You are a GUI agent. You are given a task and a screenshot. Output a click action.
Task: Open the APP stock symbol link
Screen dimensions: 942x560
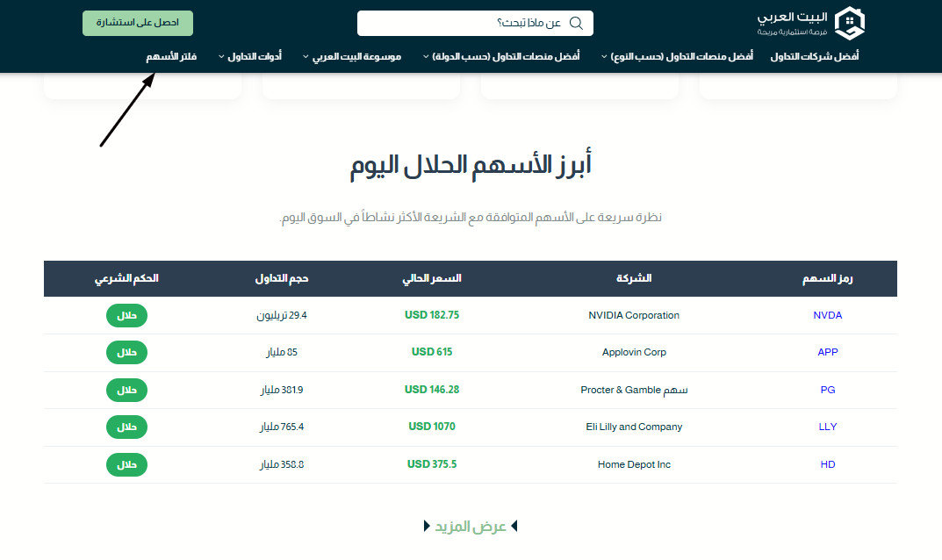[828, 352]
